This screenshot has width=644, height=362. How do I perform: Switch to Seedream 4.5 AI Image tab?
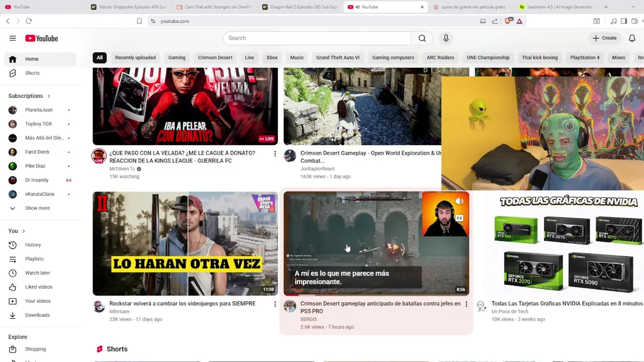click(x=556, y=7)
